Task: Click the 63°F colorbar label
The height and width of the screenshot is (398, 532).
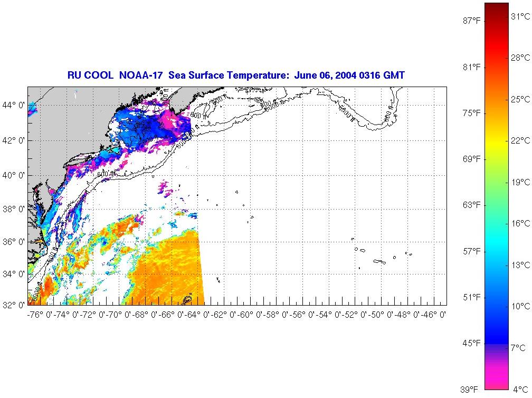Action: pos(472,205)
